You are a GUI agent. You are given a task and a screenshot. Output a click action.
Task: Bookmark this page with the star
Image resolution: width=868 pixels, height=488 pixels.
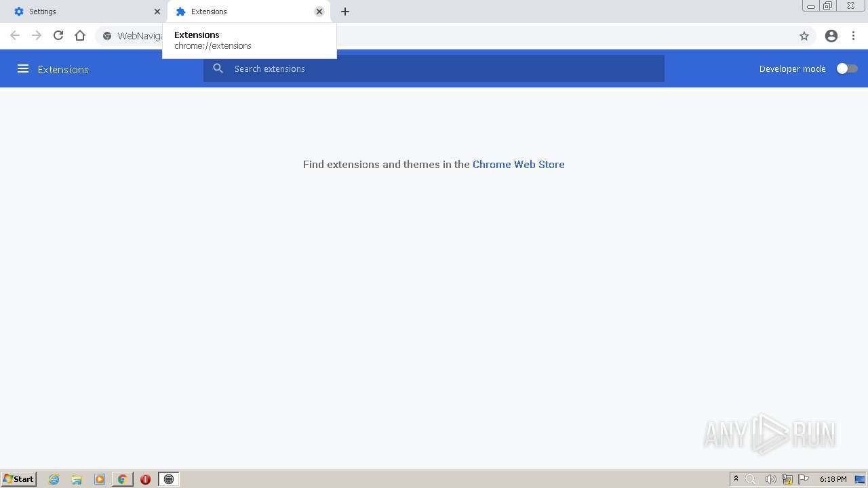pos(804,36)
